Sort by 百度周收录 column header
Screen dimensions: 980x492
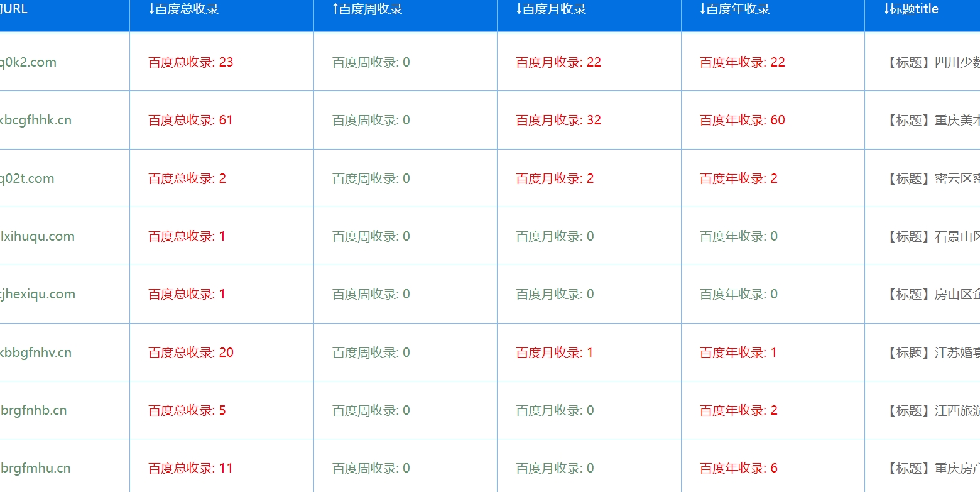(367, 9)
